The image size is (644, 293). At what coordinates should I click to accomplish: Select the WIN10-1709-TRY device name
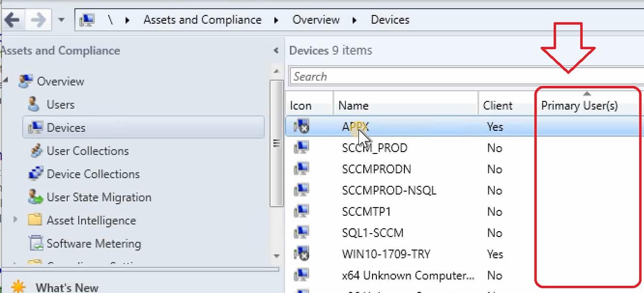386,254
